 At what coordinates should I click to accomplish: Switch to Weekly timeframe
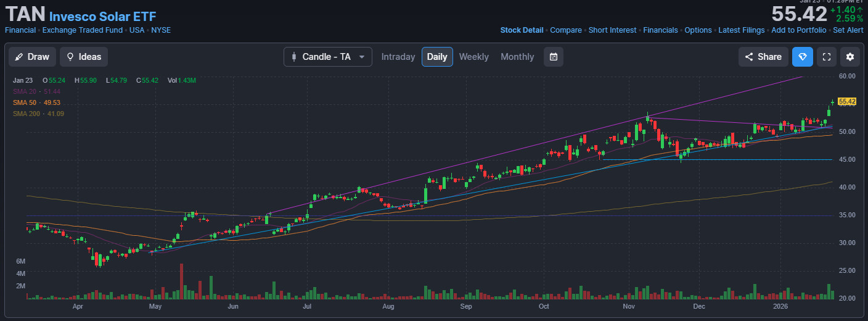coord(473,57)
